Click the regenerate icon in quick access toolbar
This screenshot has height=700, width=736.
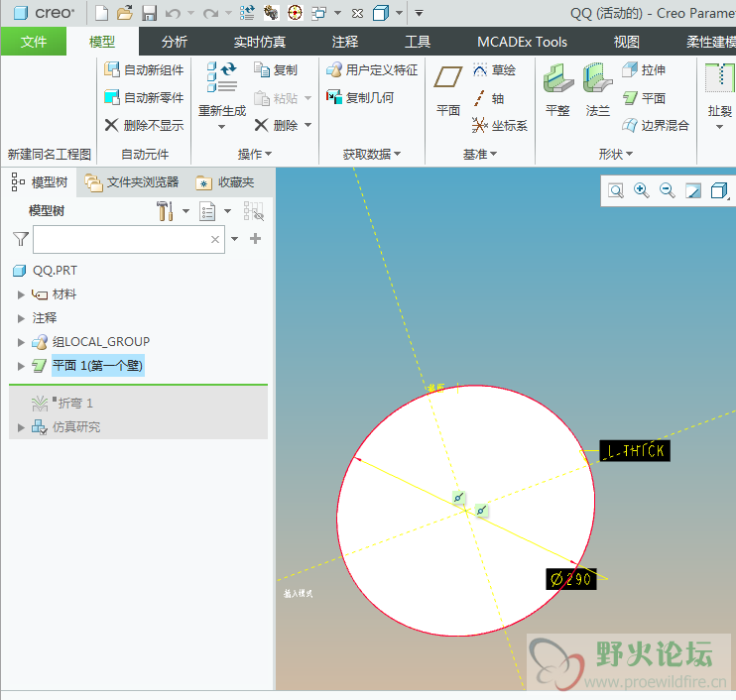(247, 13)
